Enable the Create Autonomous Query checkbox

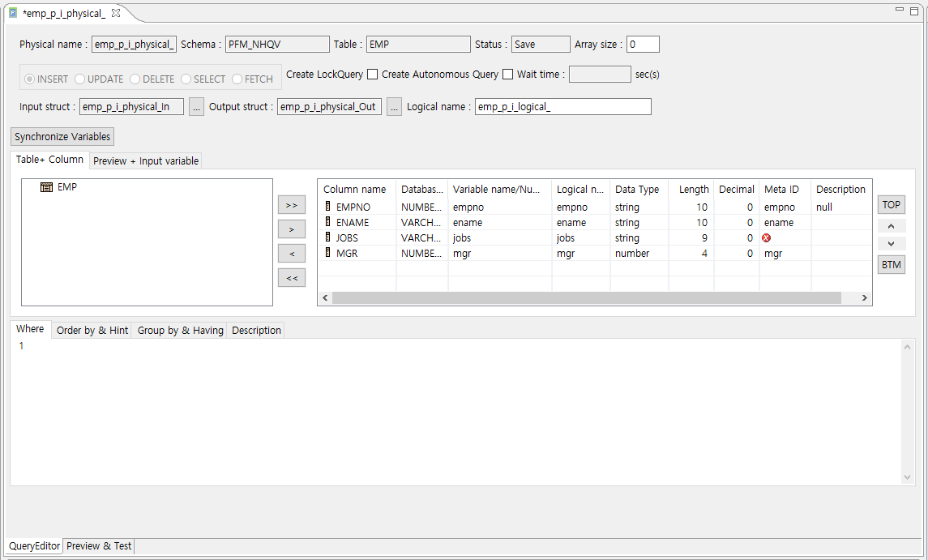[x=508, y=75]
